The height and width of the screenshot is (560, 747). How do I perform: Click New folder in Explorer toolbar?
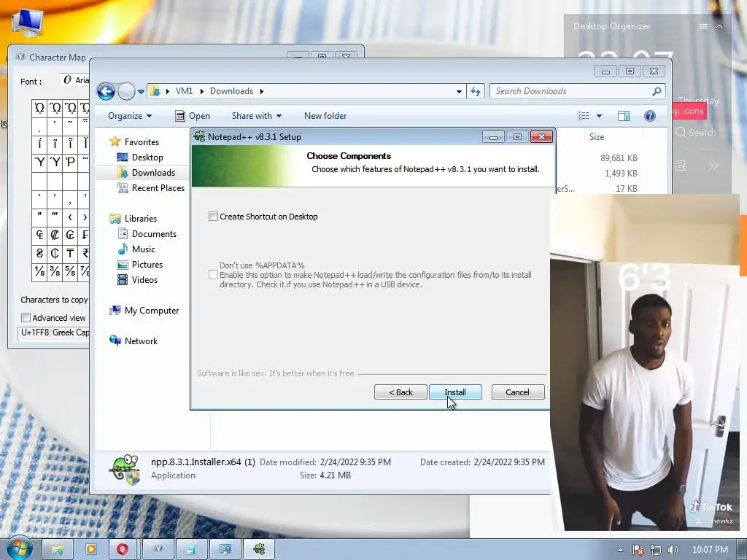[325, 116]
